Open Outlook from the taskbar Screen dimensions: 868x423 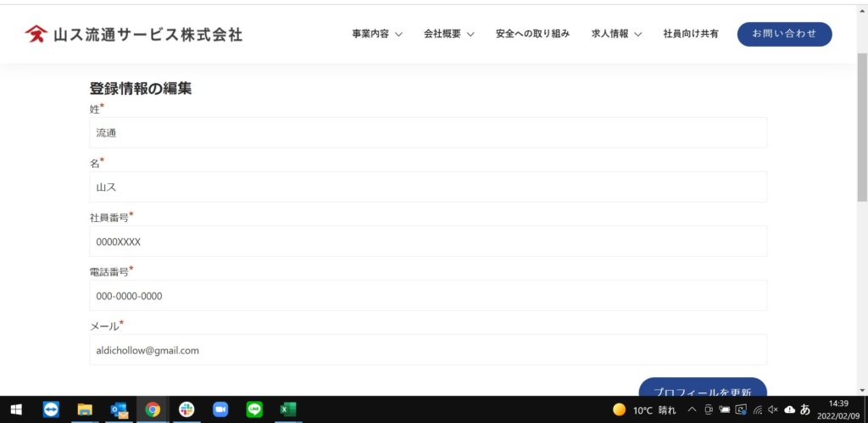coord(119,409)
